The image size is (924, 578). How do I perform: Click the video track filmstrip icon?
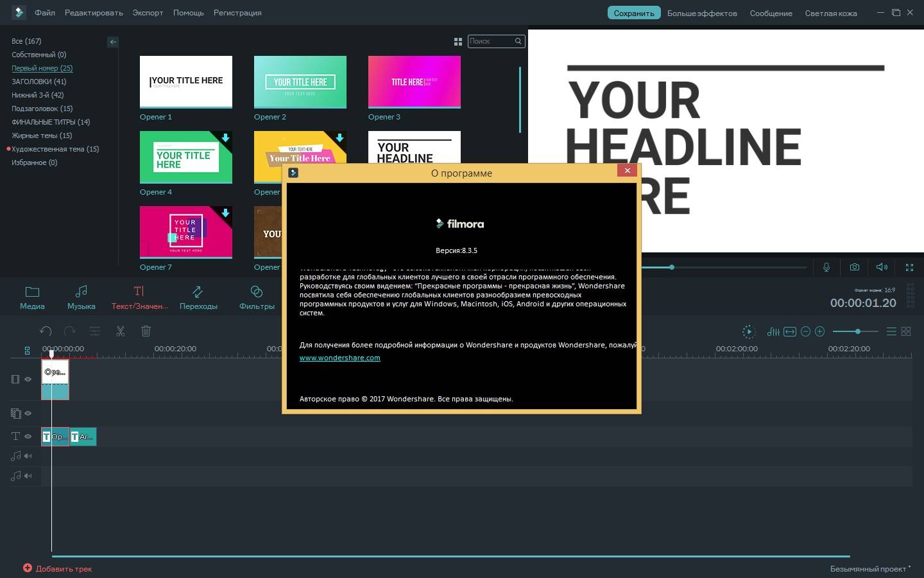15,380
